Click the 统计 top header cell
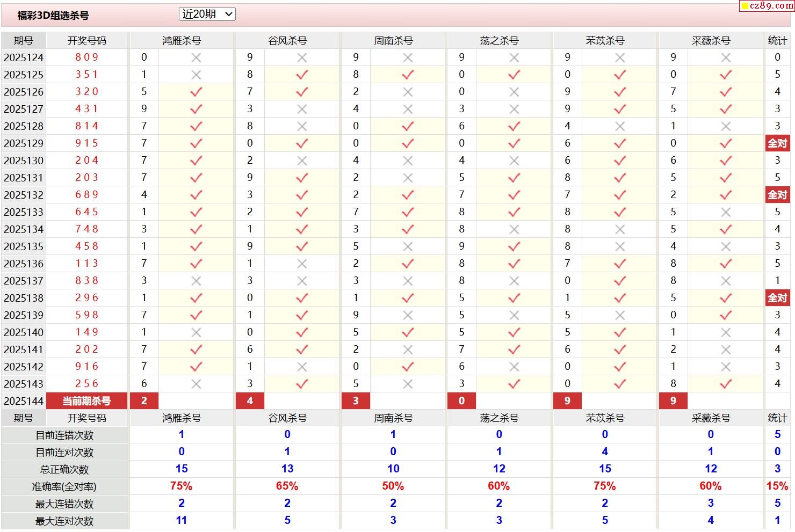 (x=777, y=41)
